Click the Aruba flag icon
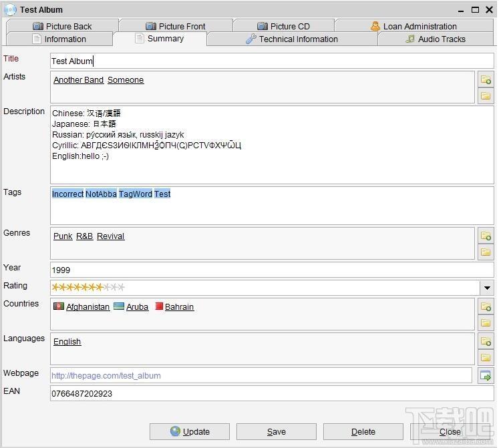Image resolution: width=499 pixels, height=448 pixels. click(119, 306)
